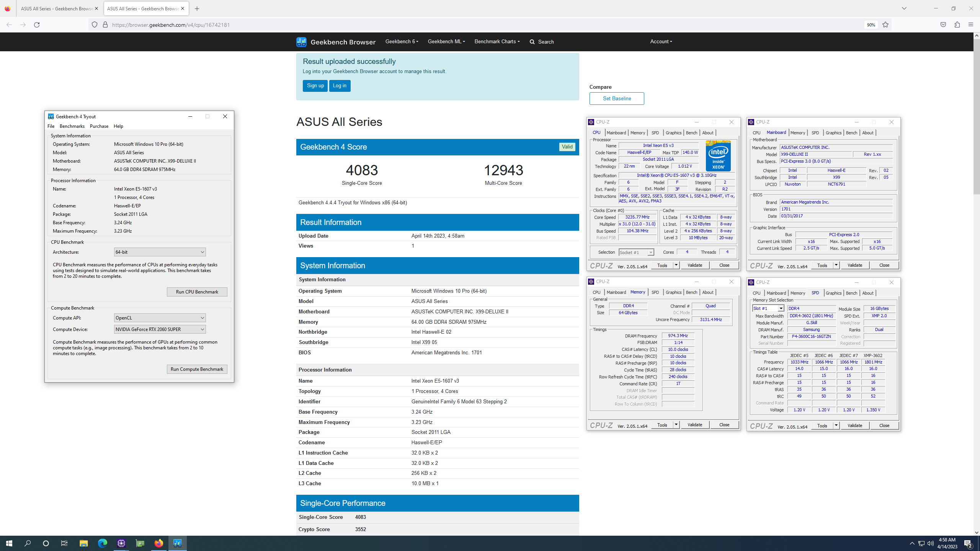Image resolution: width=980 pixels, height=551 pixels.
Task: Expand the Geekbench 6 dropdown menu
Action: point(402,41)
